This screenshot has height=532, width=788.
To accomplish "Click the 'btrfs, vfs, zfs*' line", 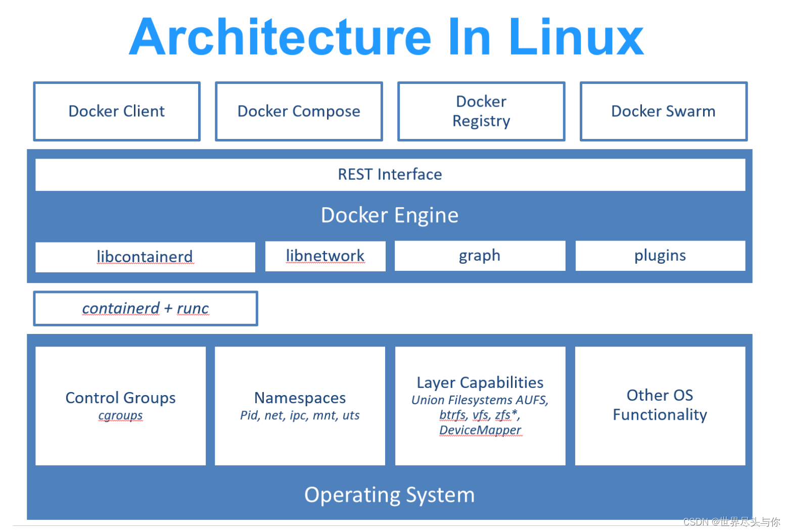I will click(x=480, y=415).
